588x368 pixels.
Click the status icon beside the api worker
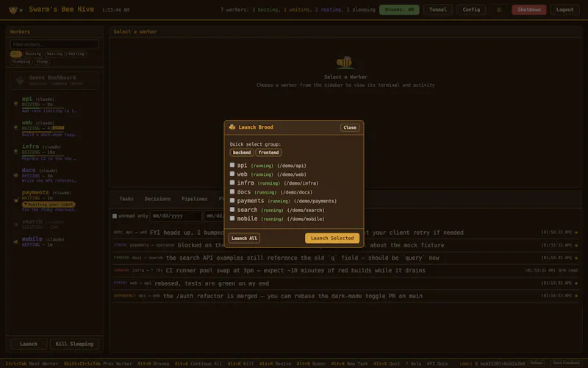pos(15,104)
